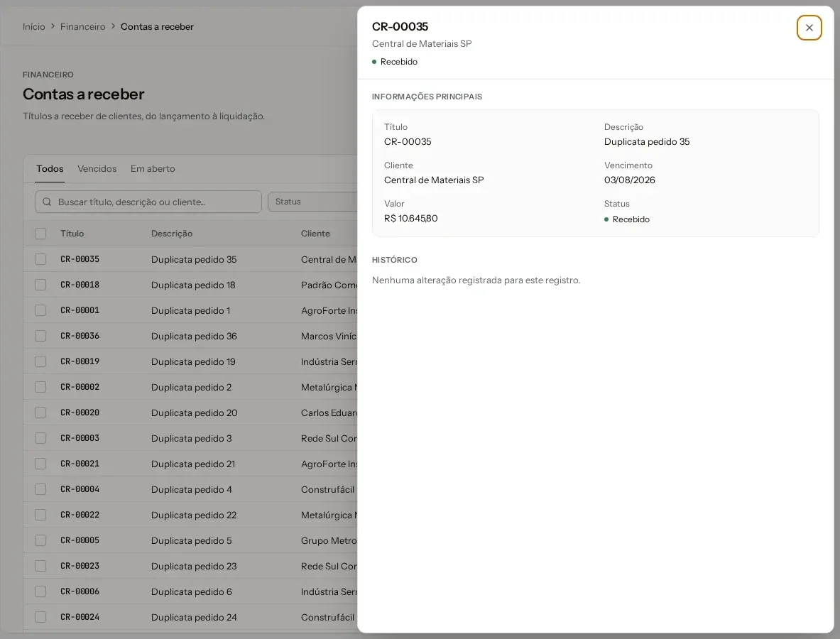Click description Duplicata pedido 24
The height and width of the screenshot is (639, 840).
click(x=194, y=618)
